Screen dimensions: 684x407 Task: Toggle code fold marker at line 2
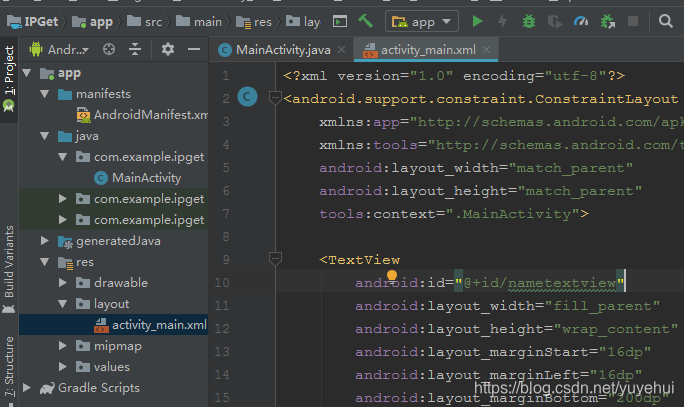(x=275, y=98)
